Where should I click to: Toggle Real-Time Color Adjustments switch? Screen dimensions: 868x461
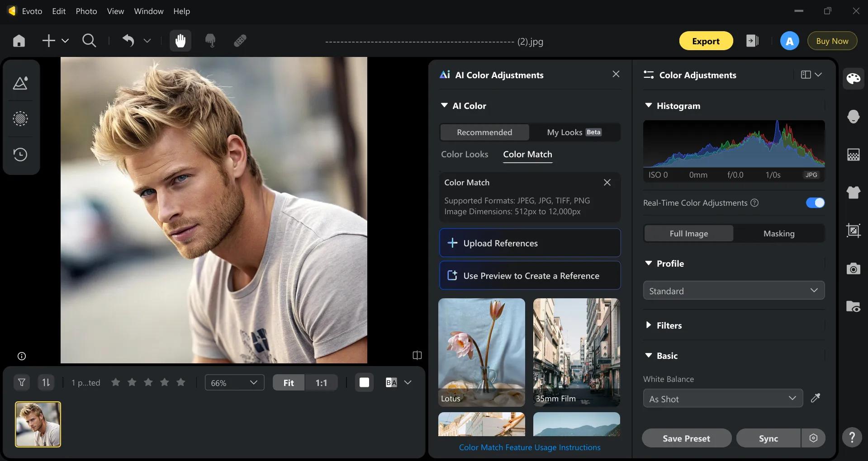815,203
